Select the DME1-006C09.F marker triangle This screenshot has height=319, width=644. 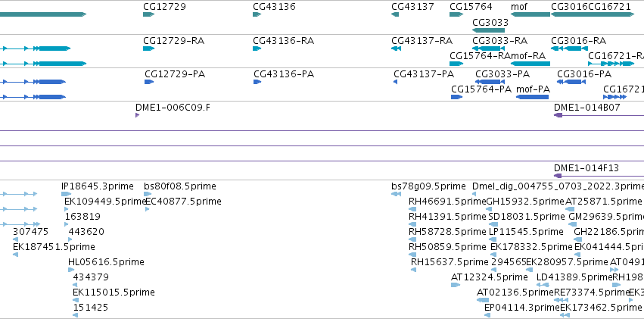coord(137,115)
